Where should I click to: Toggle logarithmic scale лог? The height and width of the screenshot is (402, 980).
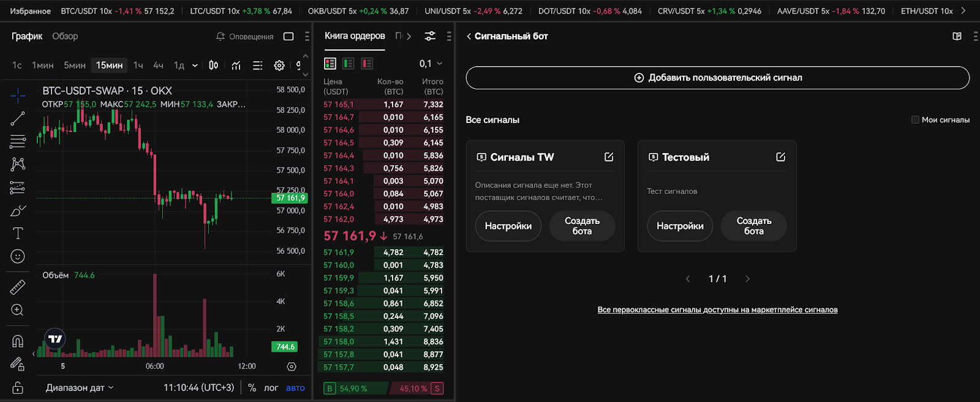pyautogui.click(x=271, y=388)
